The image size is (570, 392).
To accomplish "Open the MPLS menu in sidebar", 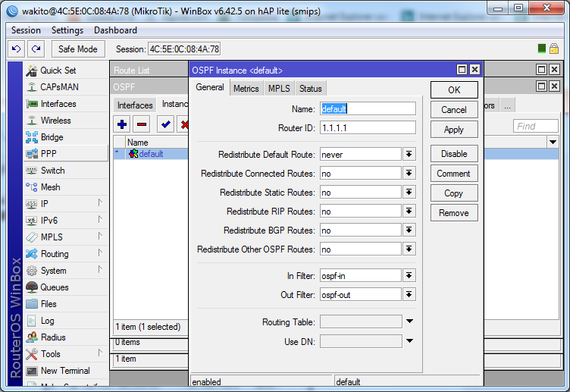I will click(x=66, y=237).
